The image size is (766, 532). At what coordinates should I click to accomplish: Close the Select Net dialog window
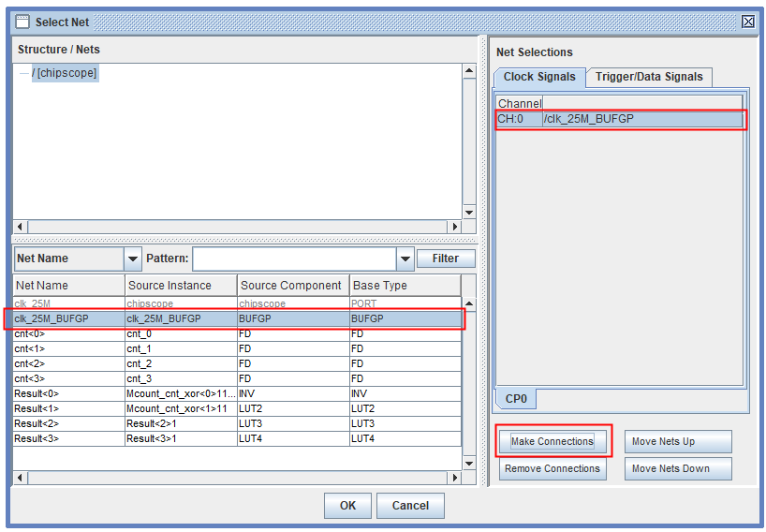[747, 22]
